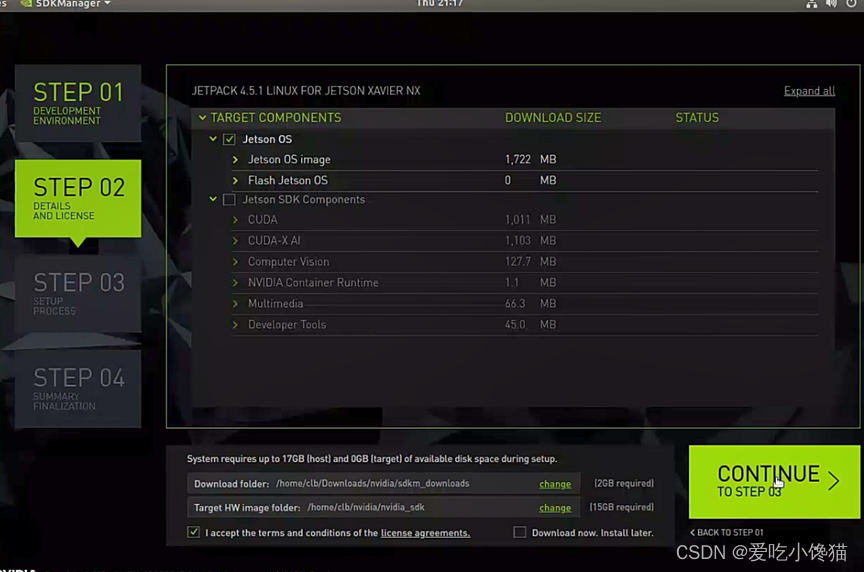Enable Download now. Install later checkbox
Image resolution: width=864 pixels, height=572 pixels.
520,532
